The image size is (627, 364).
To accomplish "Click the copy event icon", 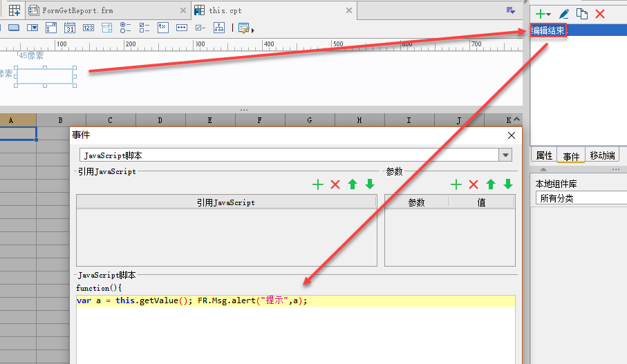I will click(582, 14).
